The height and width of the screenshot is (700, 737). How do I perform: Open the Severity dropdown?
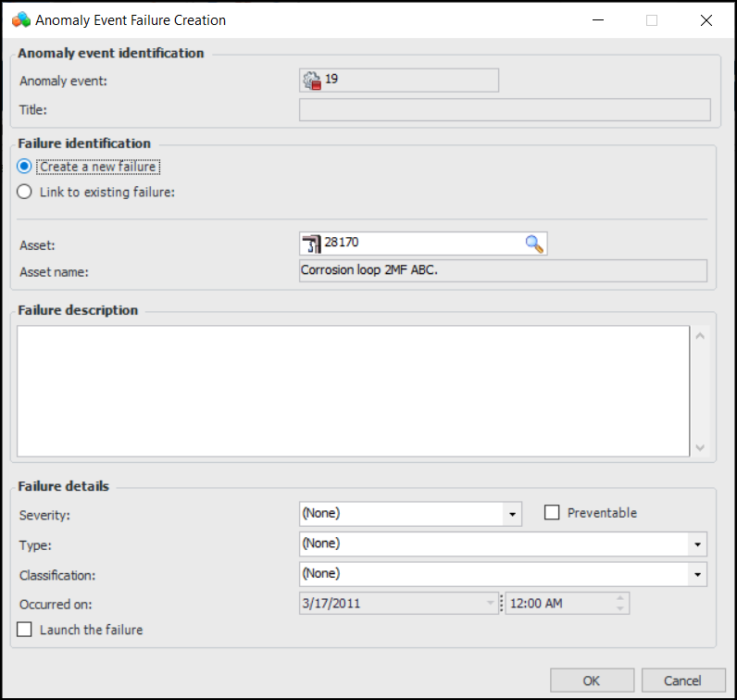(512, 514)
